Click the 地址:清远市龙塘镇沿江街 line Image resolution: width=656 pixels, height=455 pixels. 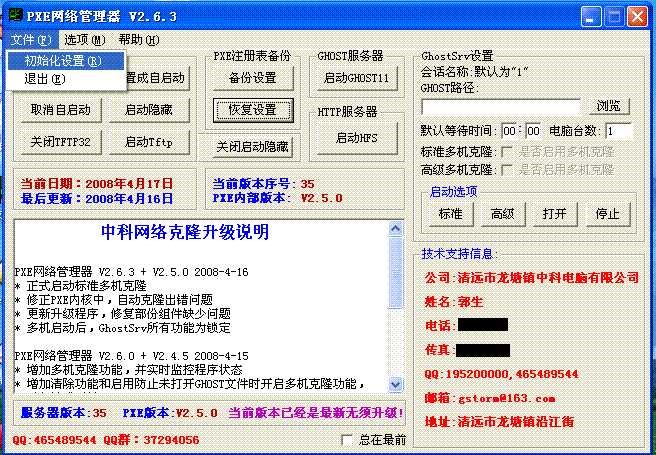499,422
